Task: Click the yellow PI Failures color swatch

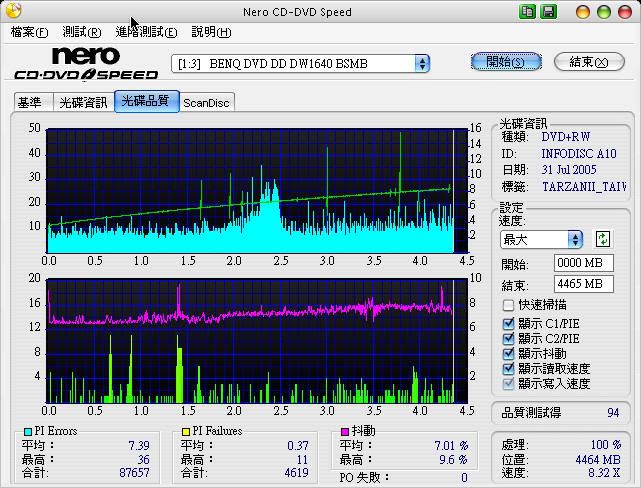Action: pyautogui.click(x=186, y=432)
